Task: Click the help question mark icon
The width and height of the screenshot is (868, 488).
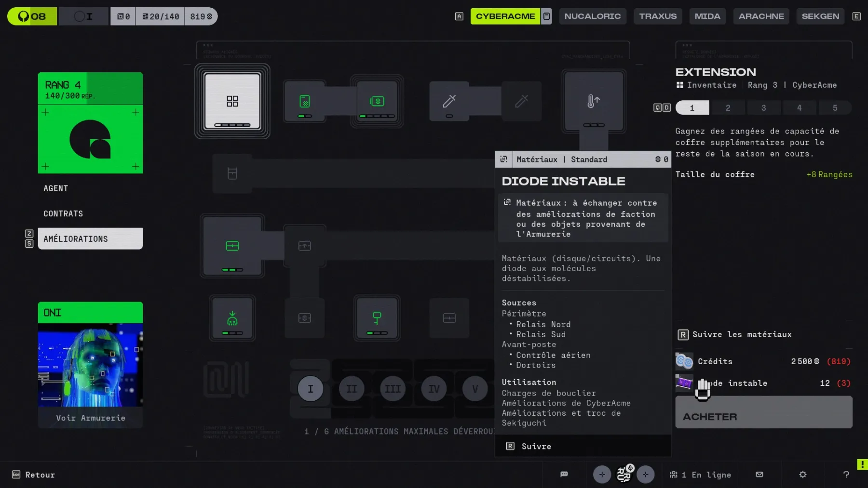Action: pyautogui.click(x=846, y=475)
